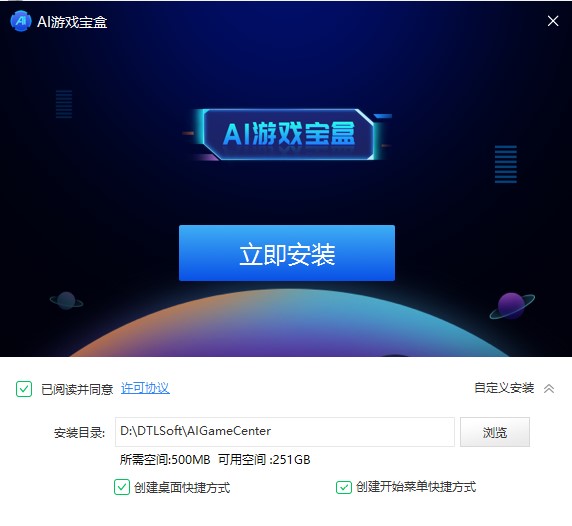The width and height of the screenshot is (572, 526).
Task: Click the 所需空间:500MB space info text
Action: click(165, 460)
